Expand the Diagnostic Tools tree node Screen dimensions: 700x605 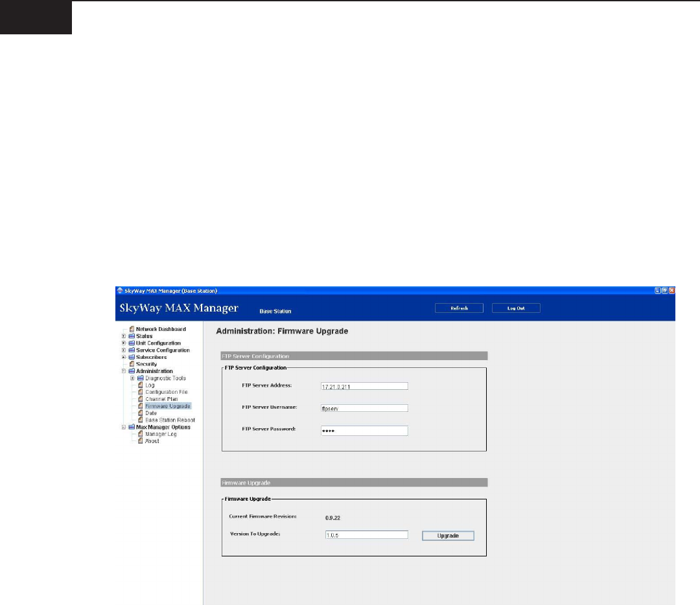[x=133, y=378]
